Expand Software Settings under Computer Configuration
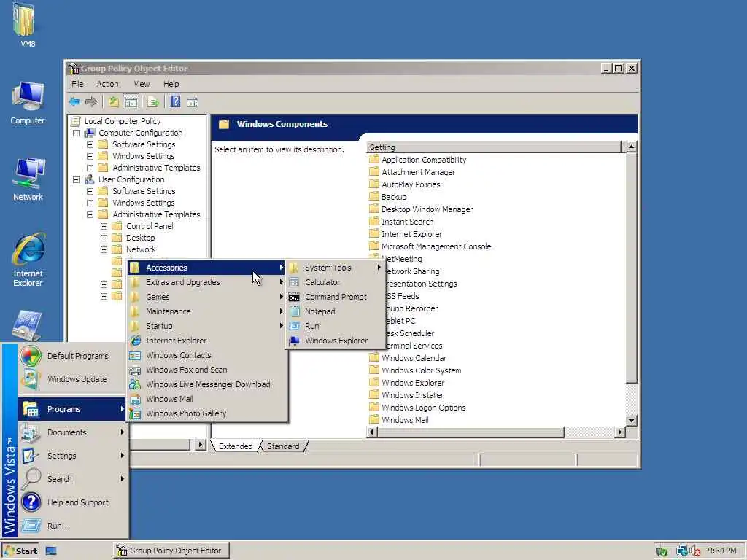 click(x=90, y=145)
